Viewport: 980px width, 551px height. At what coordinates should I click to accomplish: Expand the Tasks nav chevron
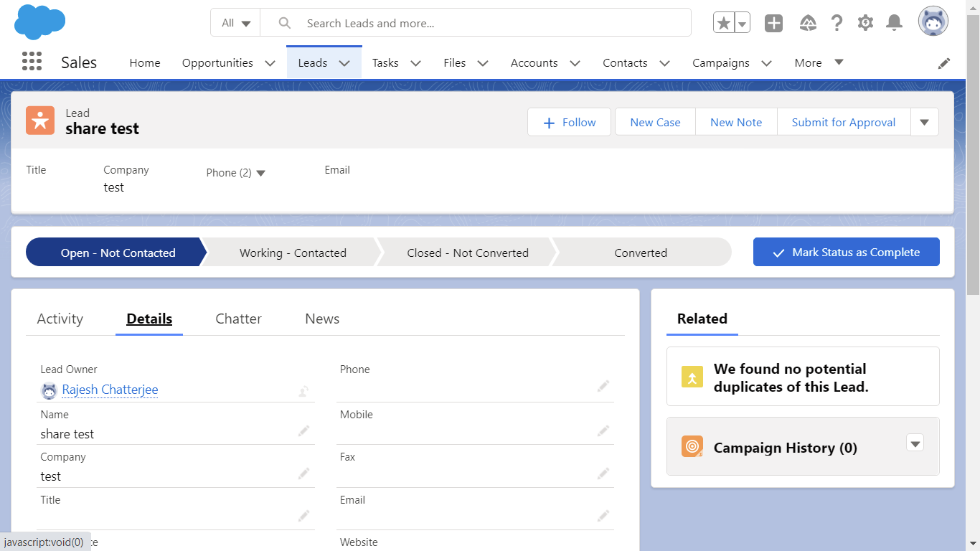click(416, 63)
